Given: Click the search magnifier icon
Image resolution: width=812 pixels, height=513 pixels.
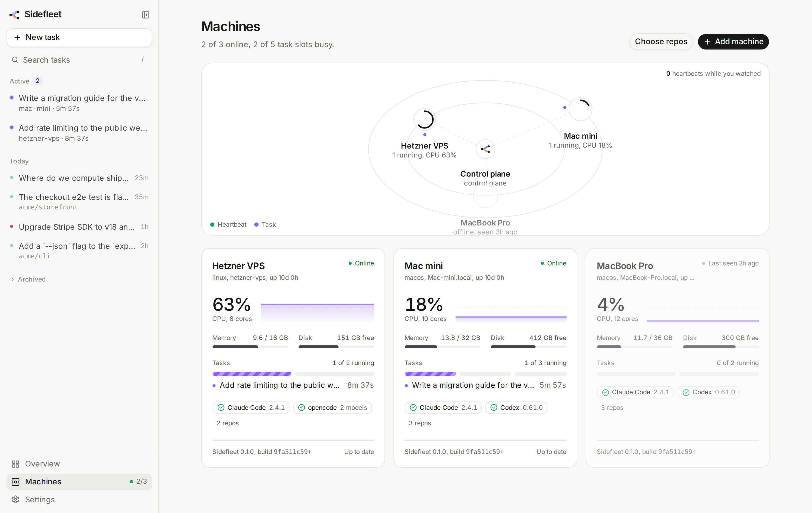Looking at the screenshot, I should click(15, 60).
